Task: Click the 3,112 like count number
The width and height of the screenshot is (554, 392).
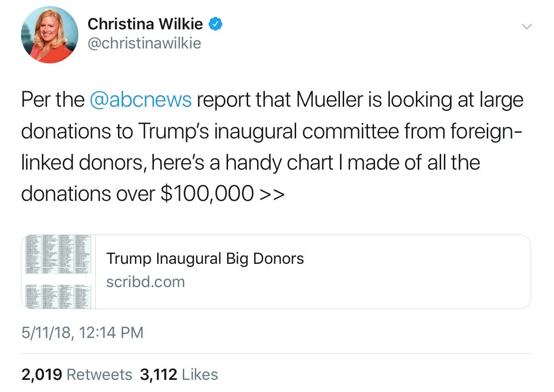Action: point(159,375)
